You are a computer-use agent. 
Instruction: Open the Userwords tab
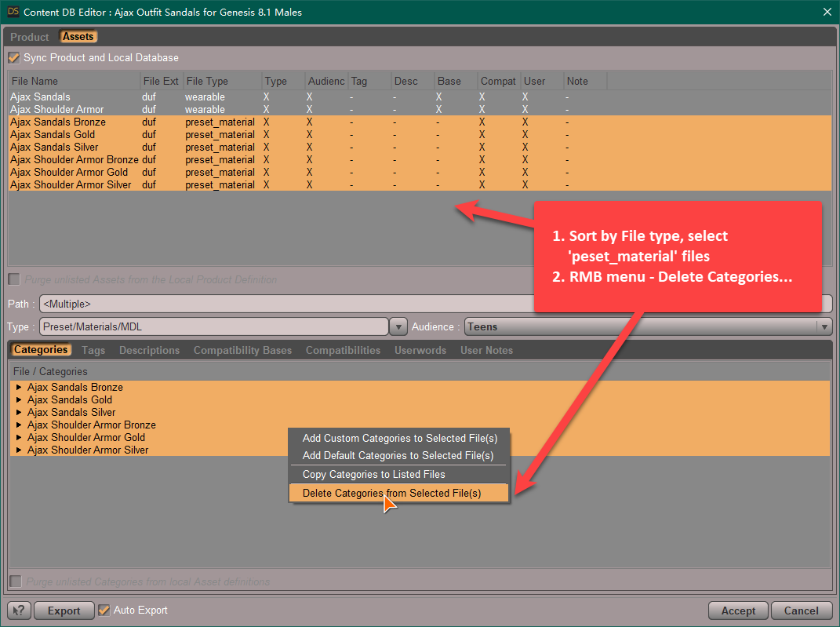420,350
